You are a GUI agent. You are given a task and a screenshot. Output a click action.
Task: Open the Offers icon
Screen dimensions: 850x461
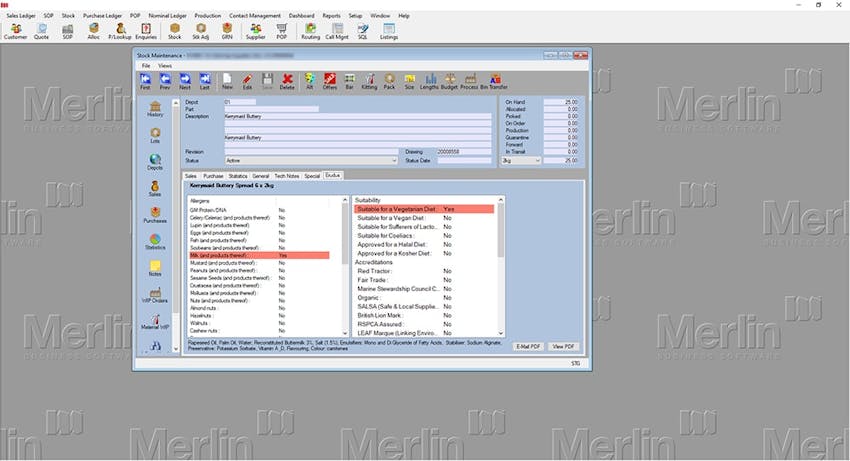click(330, 81)
